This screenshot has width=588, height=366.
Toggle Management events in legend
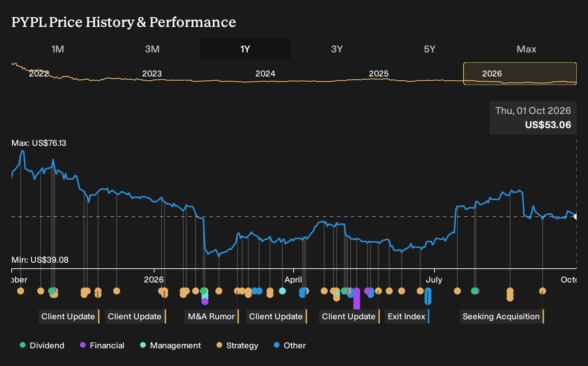tap(171, 345)
